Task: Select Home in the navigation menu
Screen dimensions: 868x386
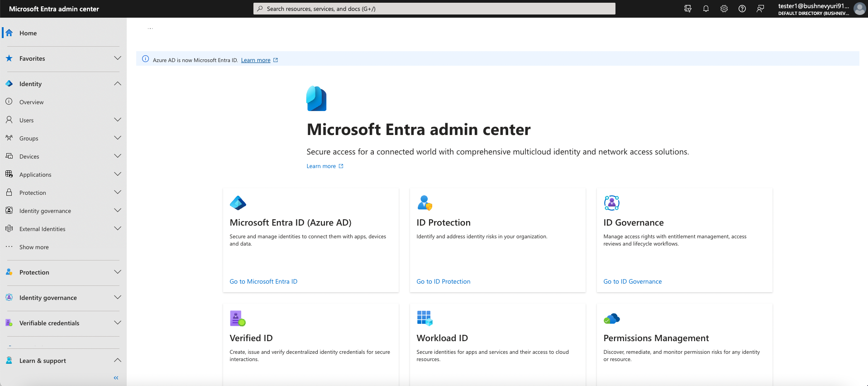Action: pos(28,33)
